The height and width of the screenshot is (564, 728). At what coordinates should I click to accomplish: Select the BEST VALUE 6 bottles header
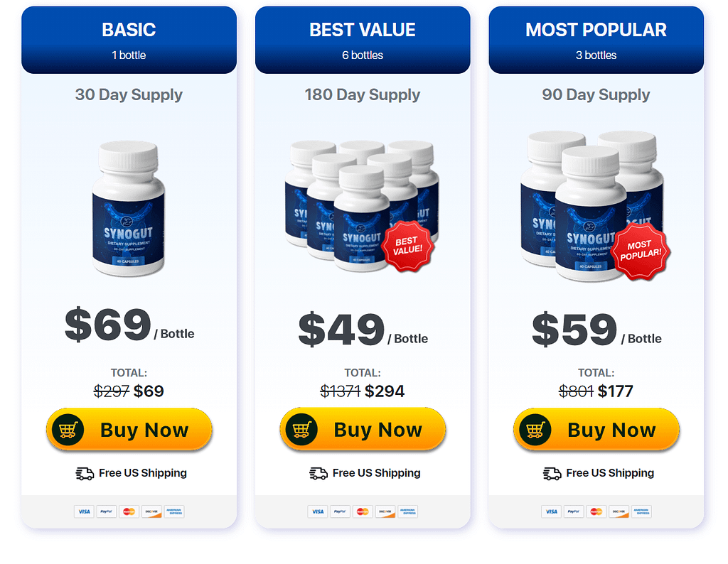[x=363, y=40]
